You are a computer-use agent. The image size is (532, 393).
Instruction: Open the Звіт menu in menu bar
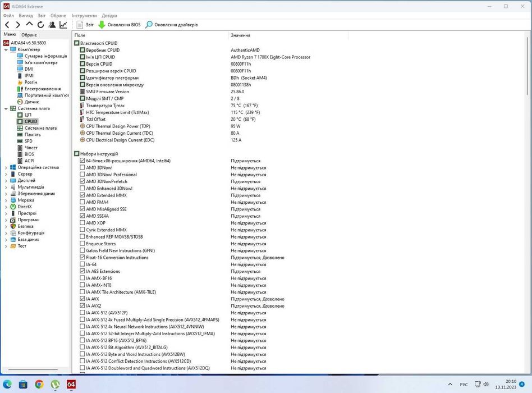click(42, 16)
